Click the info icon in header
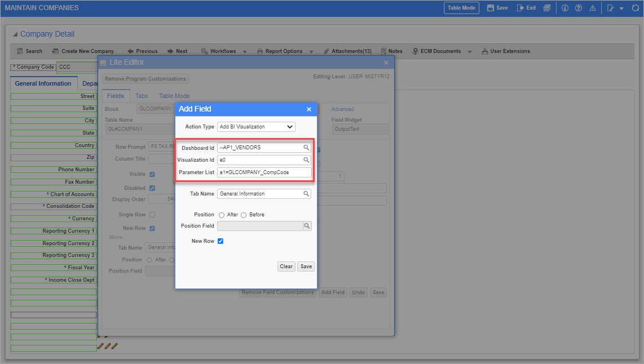The image size is (644, 364). pyautogui.click(x=565, y=8)
